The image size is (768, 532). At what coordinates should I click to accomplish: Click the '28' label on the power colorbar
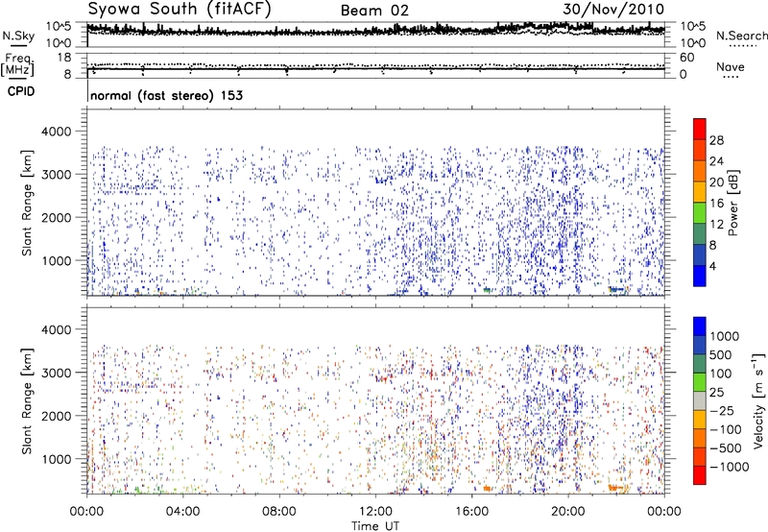click(716, 140)
